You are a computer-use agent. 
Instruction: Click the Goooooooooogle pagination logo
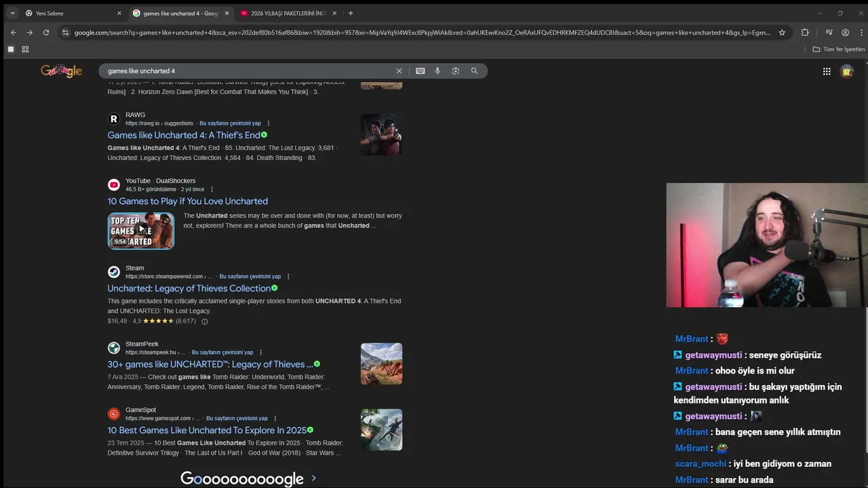pyautogui.click(x=241, y=479)
